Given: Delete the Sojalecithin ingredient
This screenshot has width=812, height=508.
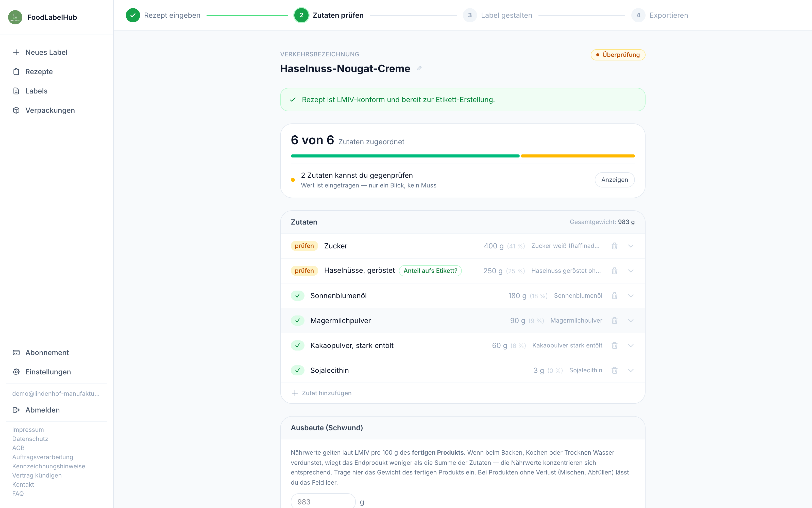Looking at the screenshot, I should coord(614,370).
